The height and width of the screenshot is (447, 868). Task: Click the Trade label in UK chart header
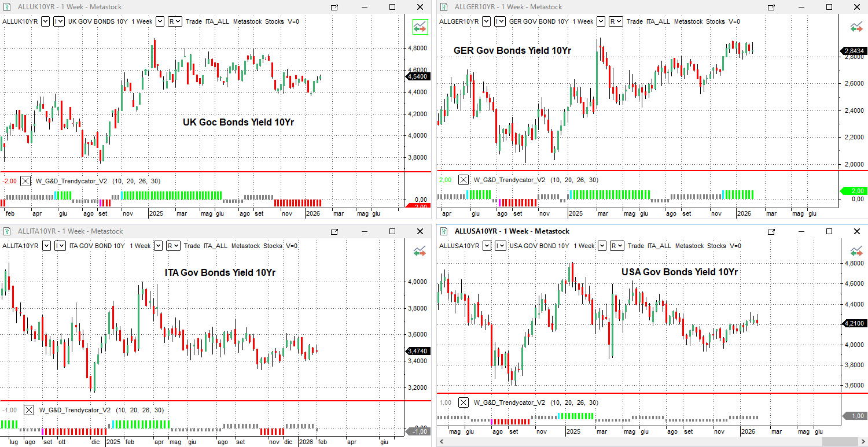[x=194, y=21]
